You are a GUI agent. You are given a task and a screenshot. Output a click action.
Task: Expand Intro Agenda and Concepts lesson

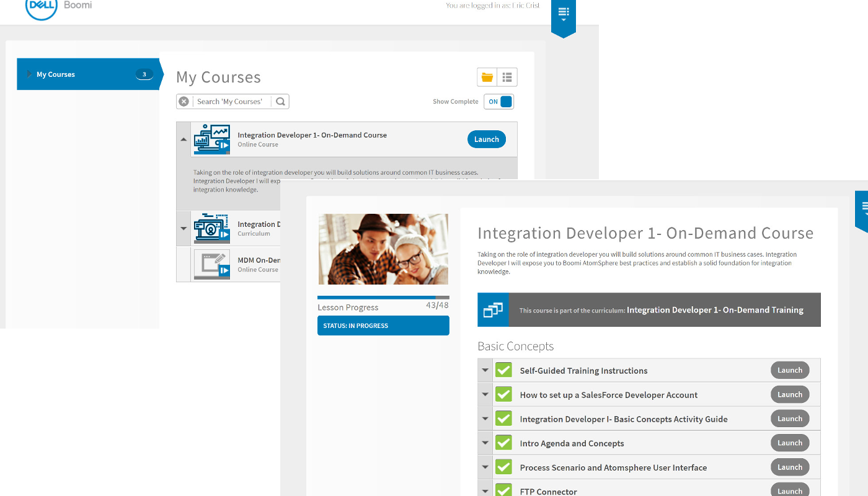coord(485,443)
